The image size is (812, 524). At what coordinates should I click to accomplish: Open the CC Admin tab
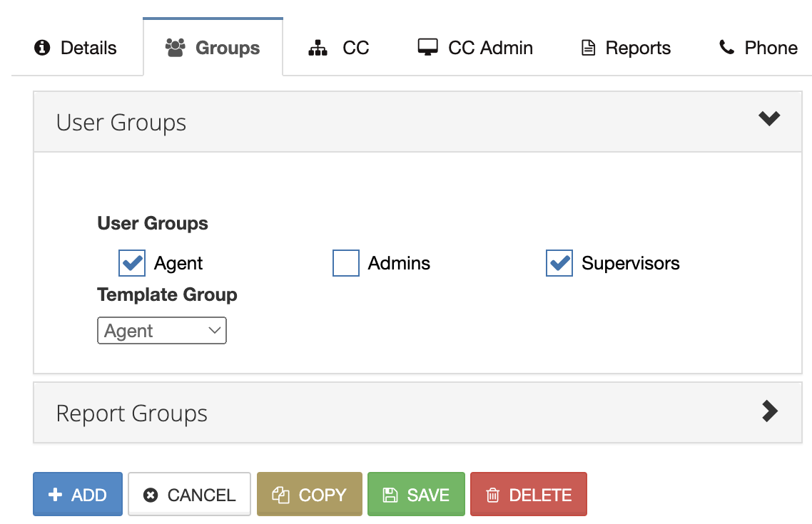(x=475, y=48)
